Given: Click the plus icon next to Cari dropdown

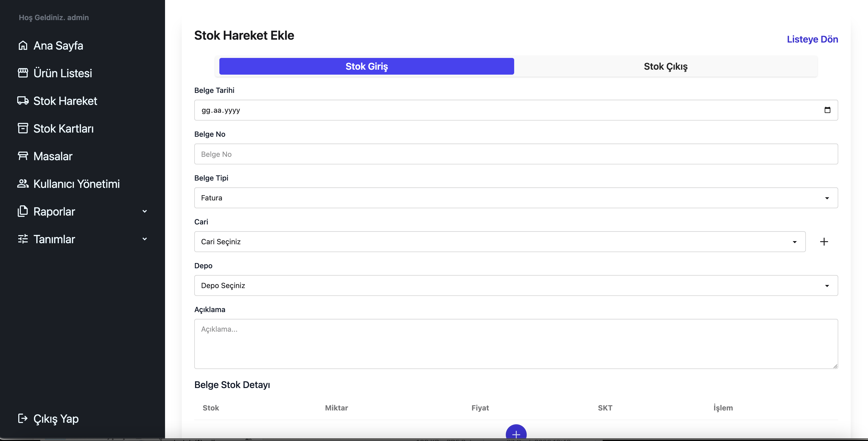Looking at the screenshot, I should coord(824,242).
